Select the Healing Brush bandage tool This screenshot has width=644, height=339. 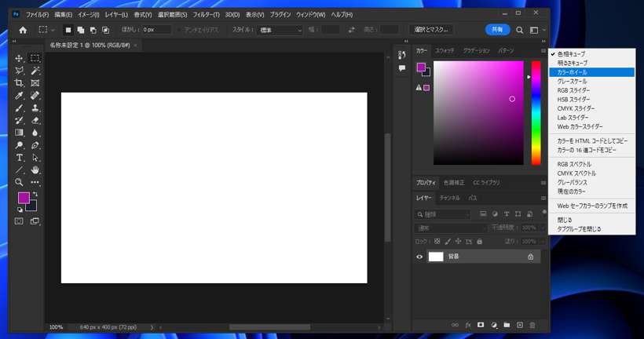35,96
